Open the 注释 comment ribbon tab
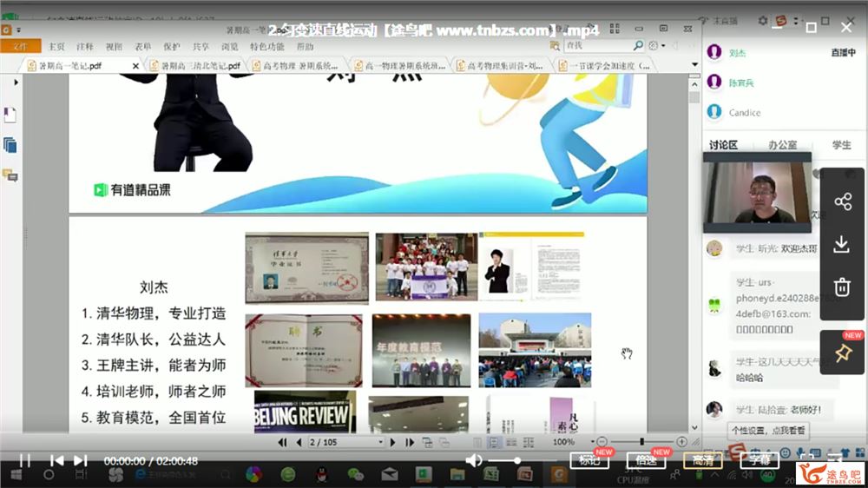Viewport: 868px width, 488px height. [85, 47]
